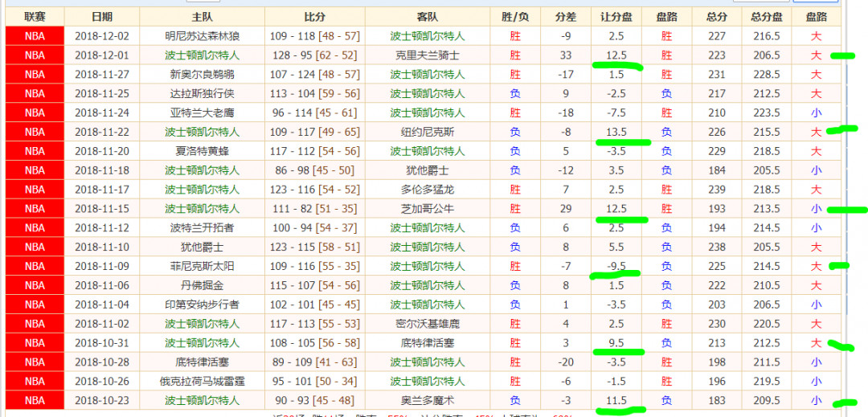868x417 pixels.
Task: Click the NBA cell in the 2018-11-25 row
Action: click(x=35, y=94)
